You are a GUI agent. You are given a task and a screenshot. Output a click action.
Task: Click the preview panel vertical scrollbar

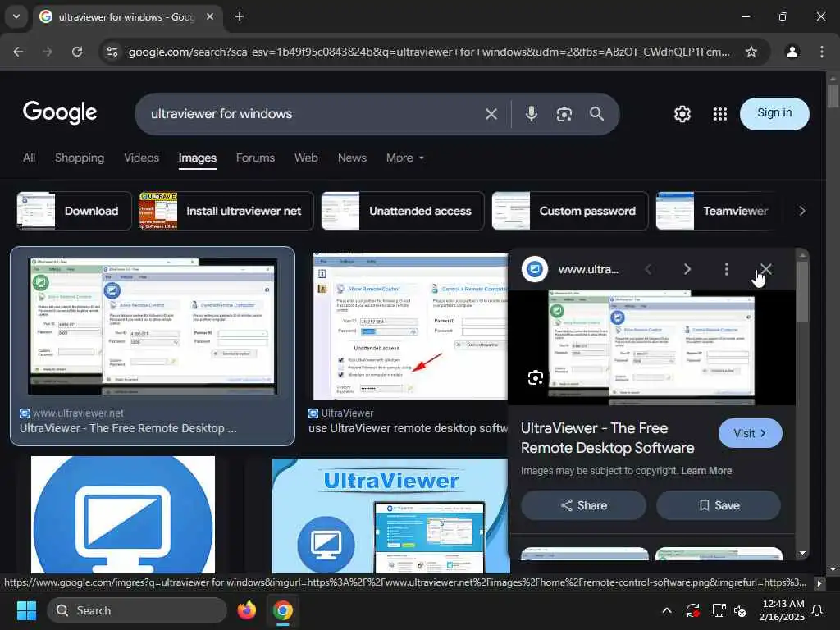802,292
